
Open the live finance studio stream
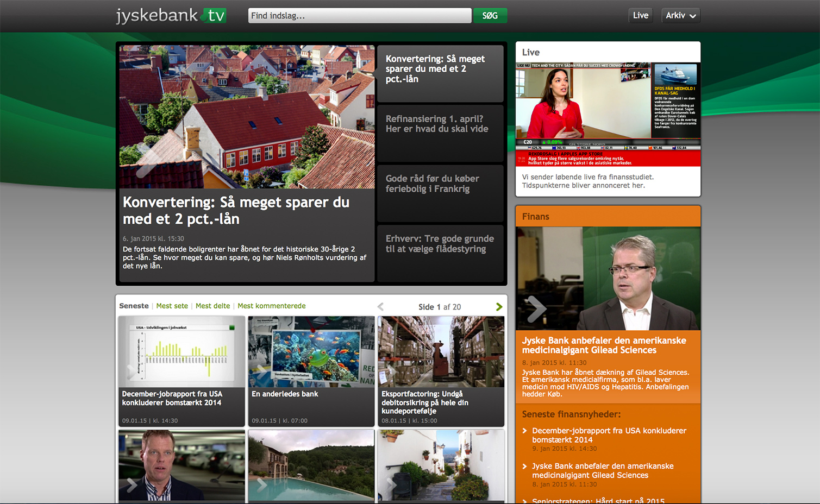tap(608, 114)
